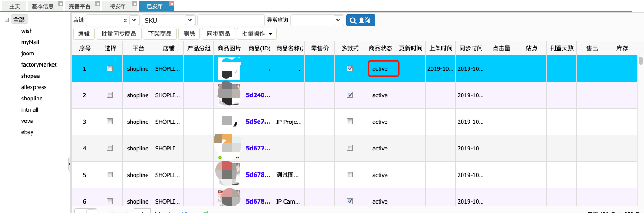Focus the 店铺 combo input field
The image size is (644, 213).
coord(104,20)
